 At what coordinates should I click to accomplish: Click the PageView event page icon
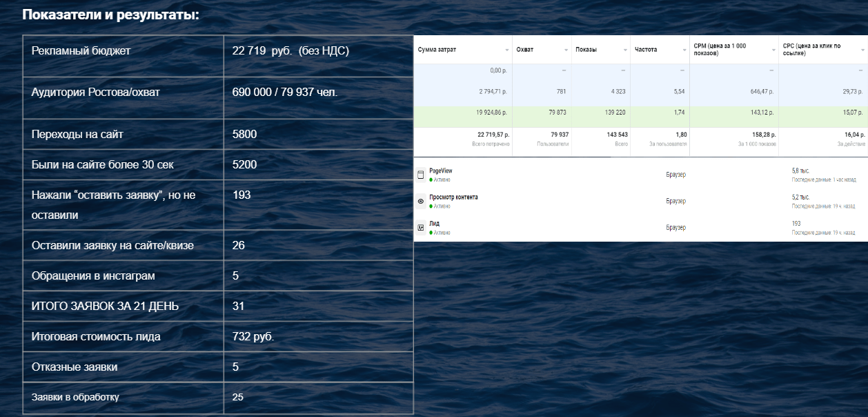tap(421, 175)
